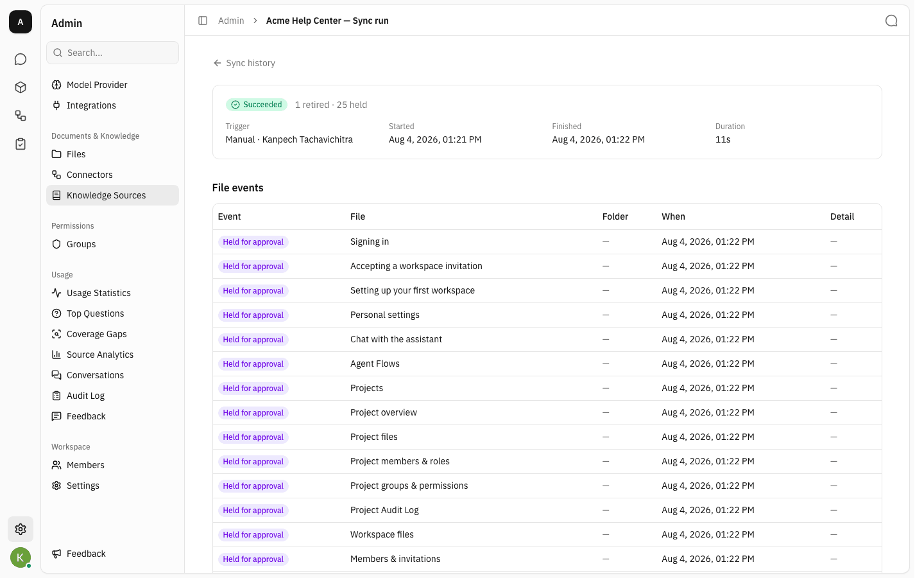This screenshot has height=578, width=924.
Task: Open Source Analytics
Action: (112, 355)
